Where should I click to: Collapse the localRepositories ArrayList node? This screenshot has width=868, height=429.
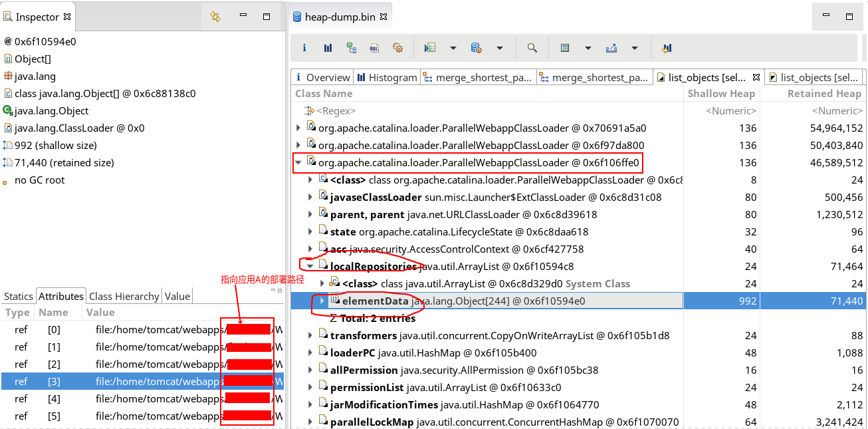pyautogui.click(x=310, y=266)
